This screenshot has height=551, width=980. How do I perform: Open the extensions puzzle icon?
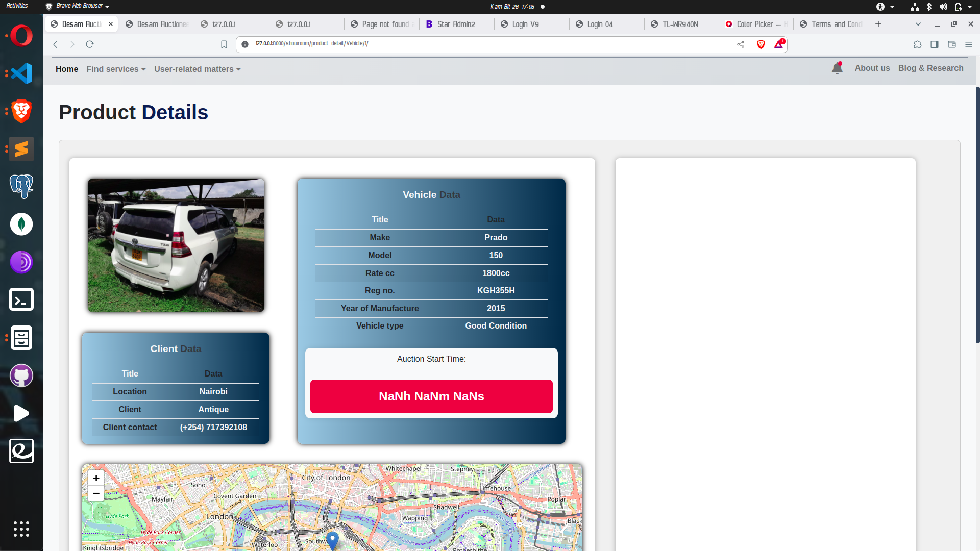coord(917,44)
